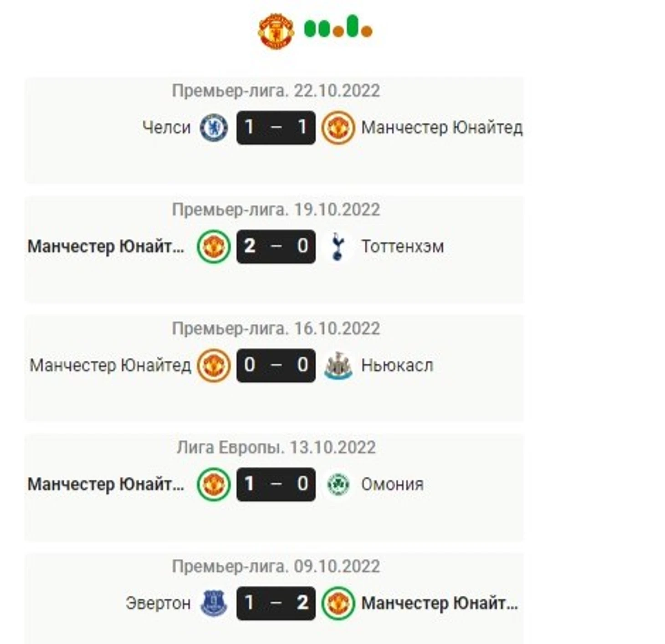Click the Omonia club logo
Viewport: 665px width, 644px height.
tap(338, 484)
